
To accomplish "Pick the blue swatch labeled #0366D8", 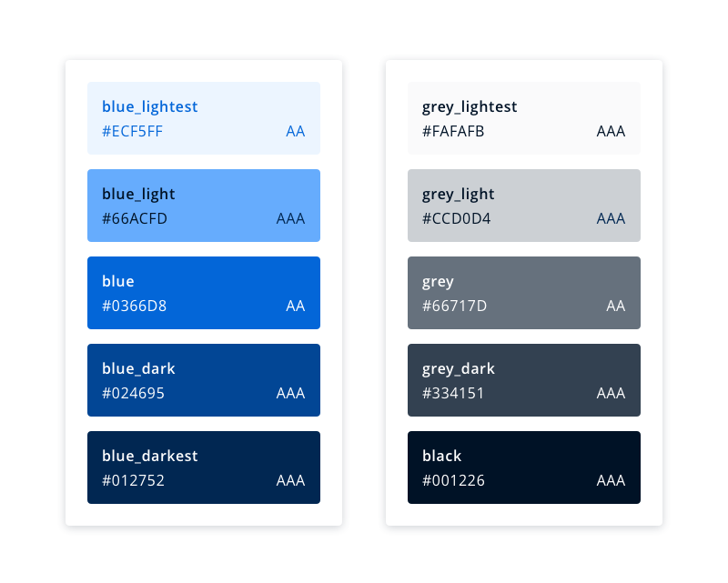I will [204, 293].
